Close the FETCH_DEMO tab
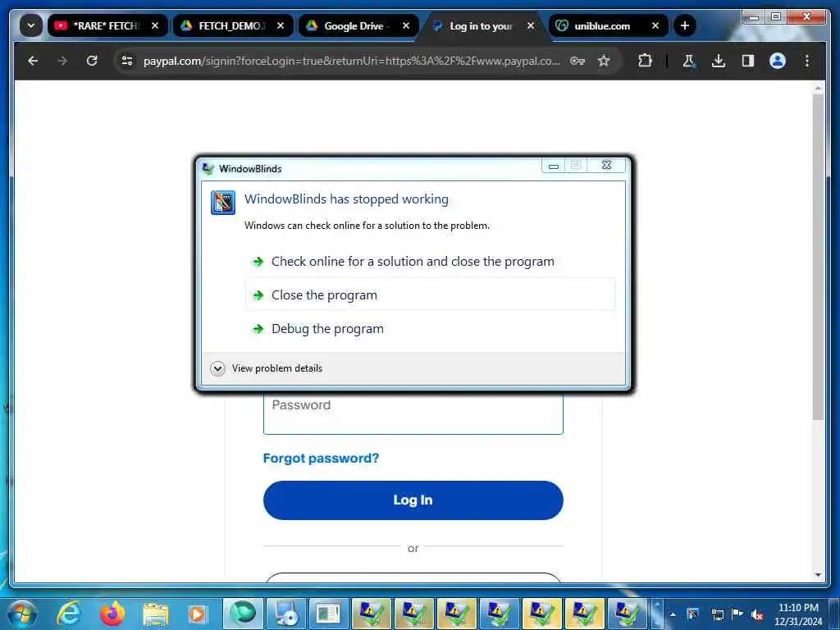The width and height of the screenshot is (840, 630). [281, 25]
